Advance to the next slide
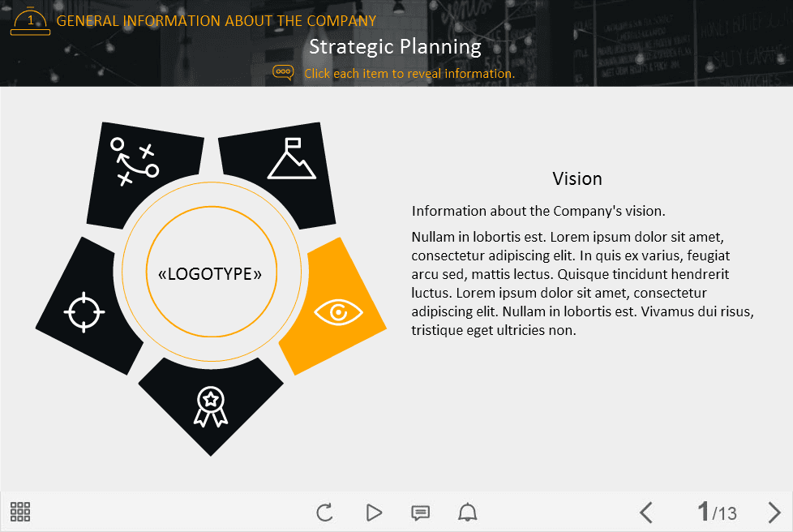The width and height of the screenshot is (793, 532). (774, 513)
